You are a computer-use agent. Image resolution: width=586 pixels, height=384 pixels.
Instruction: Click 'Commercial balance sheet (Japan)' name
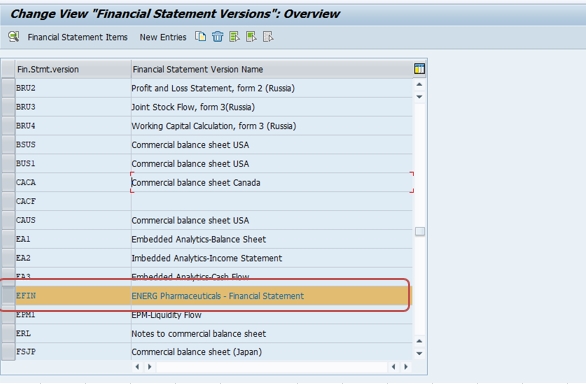click(x=197, y=352)
